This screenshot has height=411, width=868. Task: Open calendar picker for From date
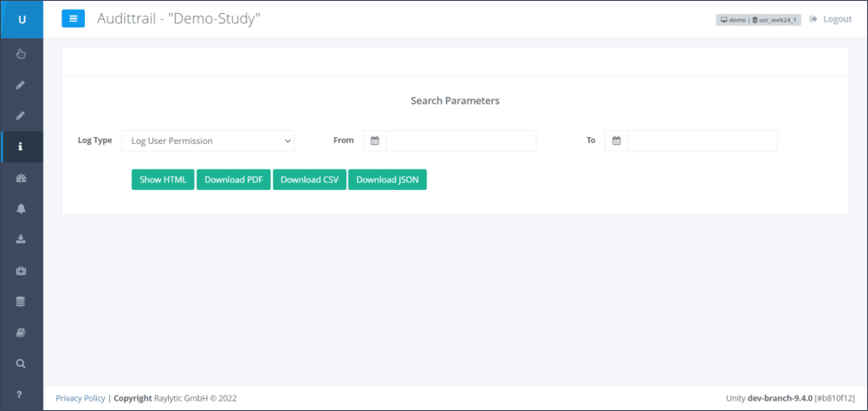point(374,140)
